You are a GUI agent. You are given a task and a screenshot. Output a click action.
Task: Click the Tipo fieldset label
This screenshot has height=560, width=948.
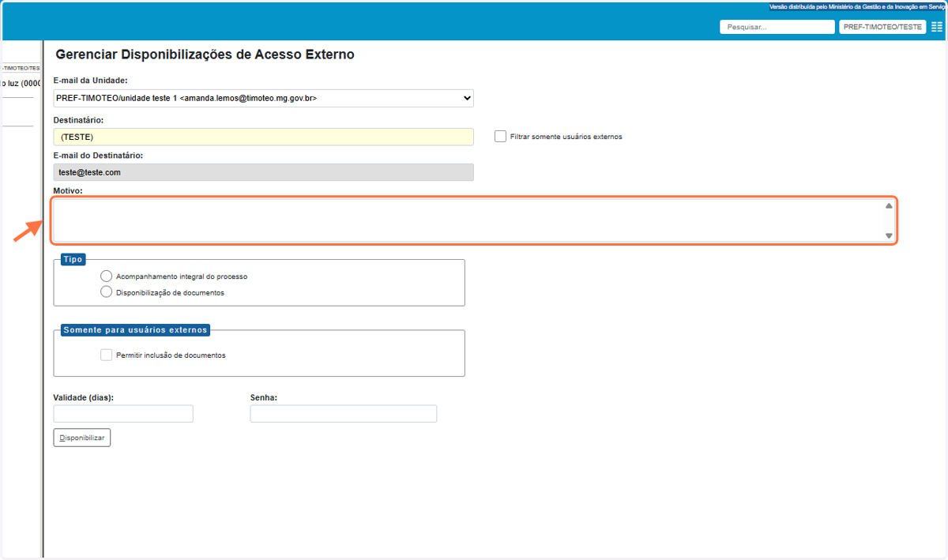[x=73, y=259]
